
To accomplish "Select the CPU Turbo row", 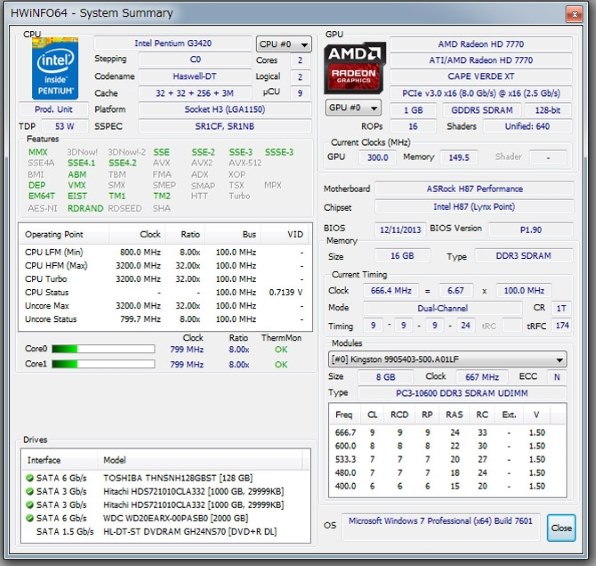I will click(x=165, y=279).
